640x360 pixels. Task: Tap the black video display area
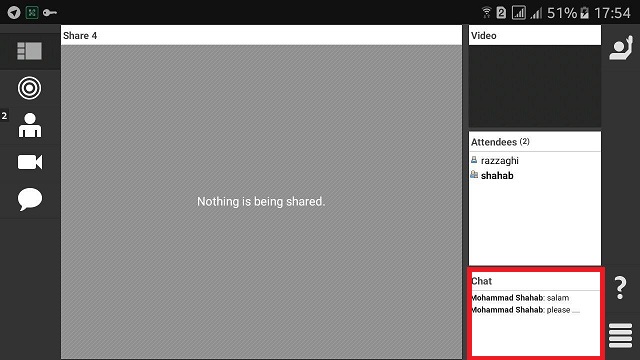[535, 87]
